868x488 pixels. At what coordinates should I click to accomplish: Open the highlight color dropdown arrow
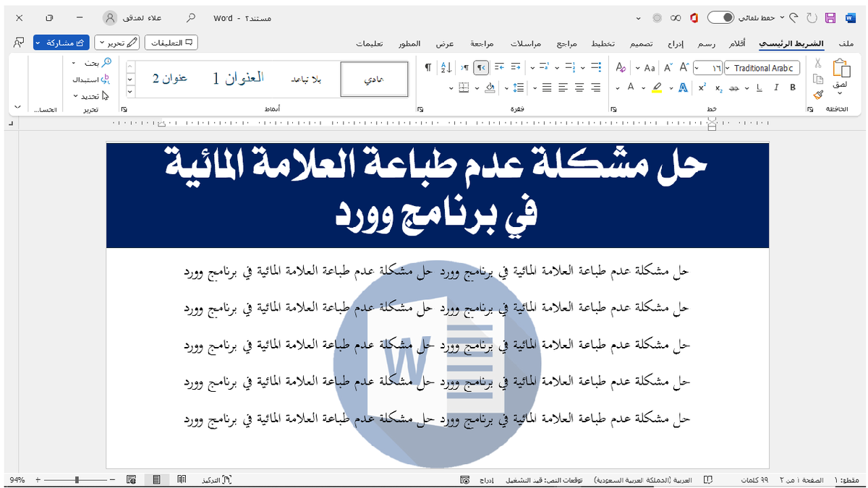(643, 87)
